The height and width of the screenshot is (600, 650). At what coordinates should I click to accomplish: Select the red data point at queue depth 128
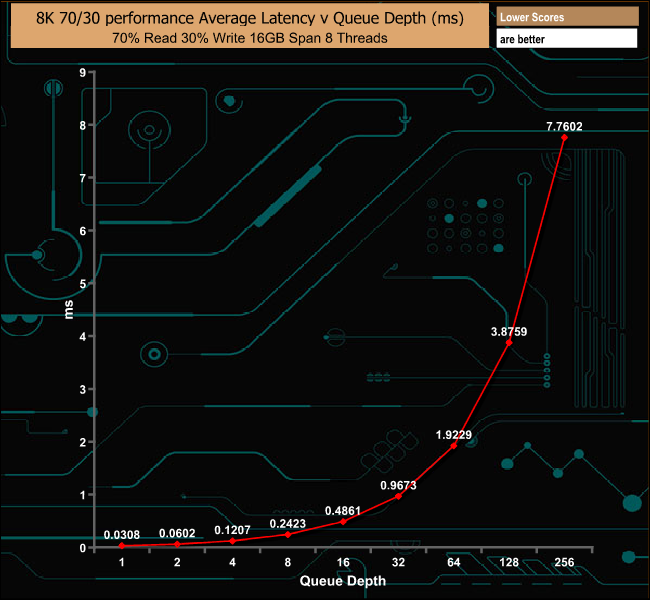[509, 343]
